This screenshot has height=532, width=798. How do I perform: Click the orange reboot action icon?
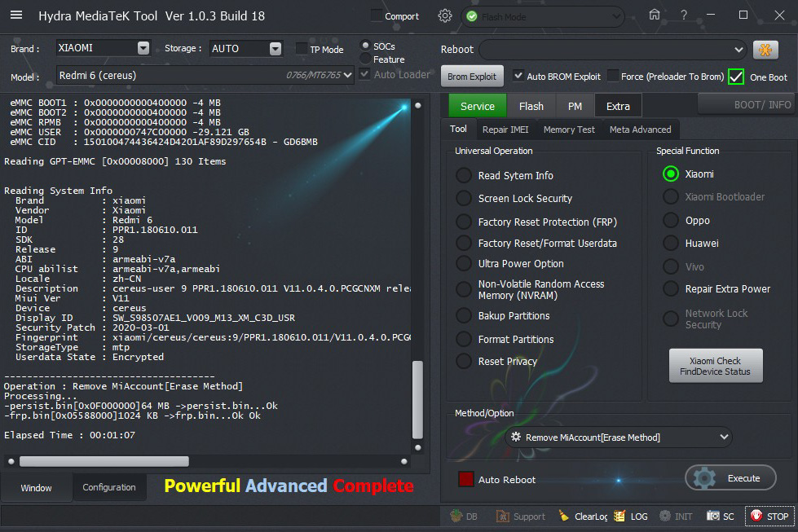[765, 50]
